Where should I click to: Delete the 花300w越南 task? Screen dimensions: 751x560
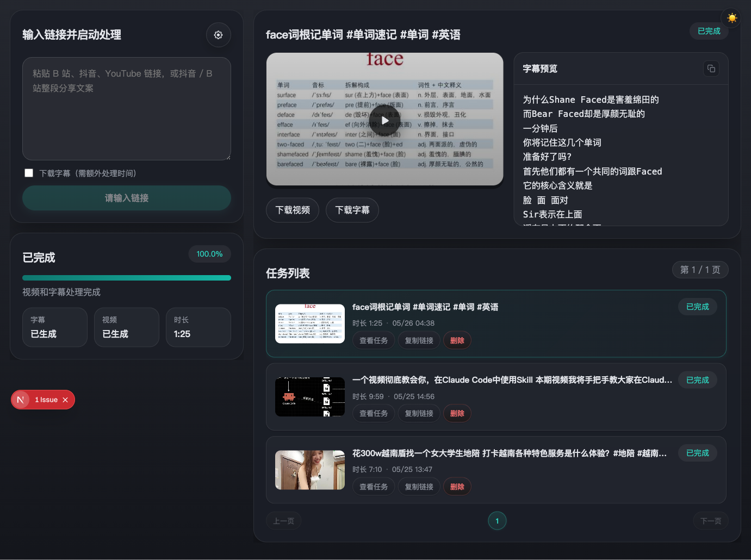[x=457, y=487]
